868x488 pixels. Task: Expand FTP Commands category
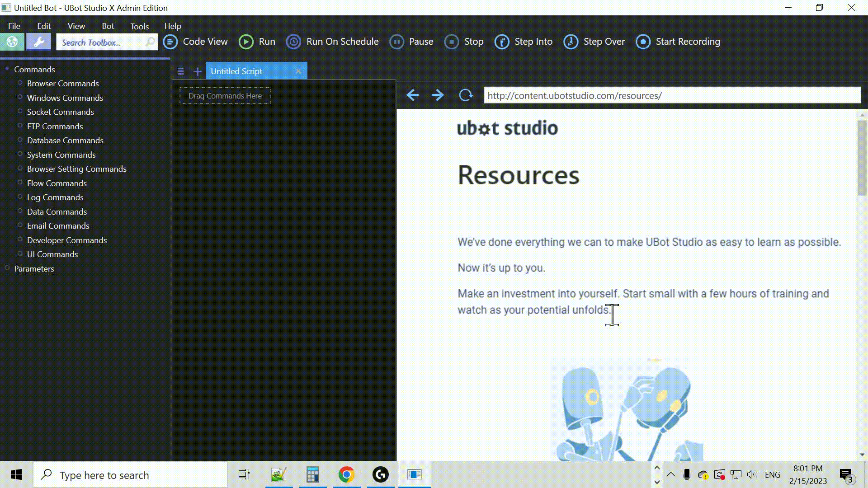point(20,126)
